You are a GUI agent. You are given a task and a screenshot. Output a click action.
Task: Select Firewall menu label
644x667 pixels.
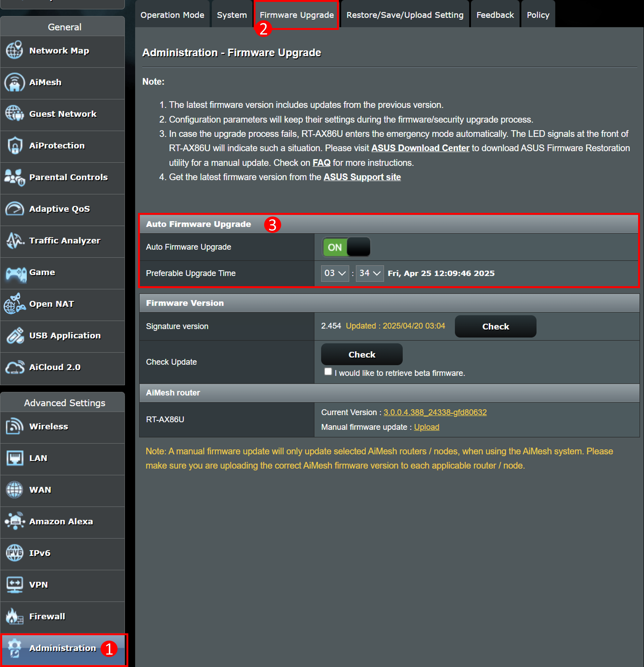click(x=47, y=616)
